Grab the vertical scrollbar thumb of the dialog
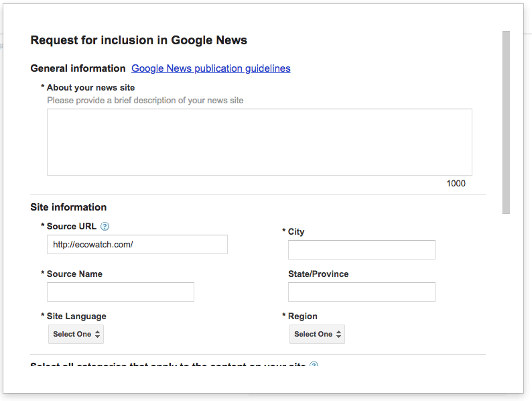532x401 pixels. tap(506, 121)
